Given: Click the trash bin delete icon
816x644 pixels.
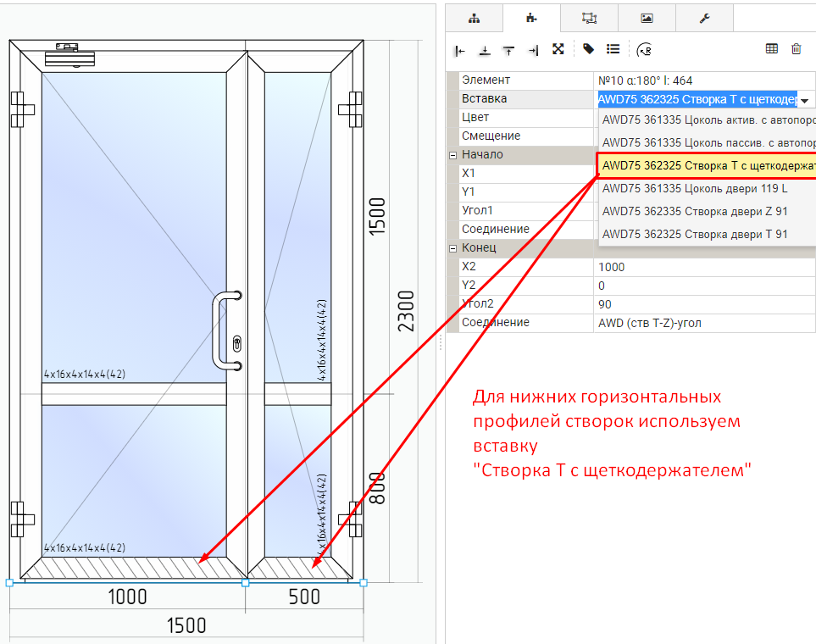Looking at the screenshot, I should [797, 49].
